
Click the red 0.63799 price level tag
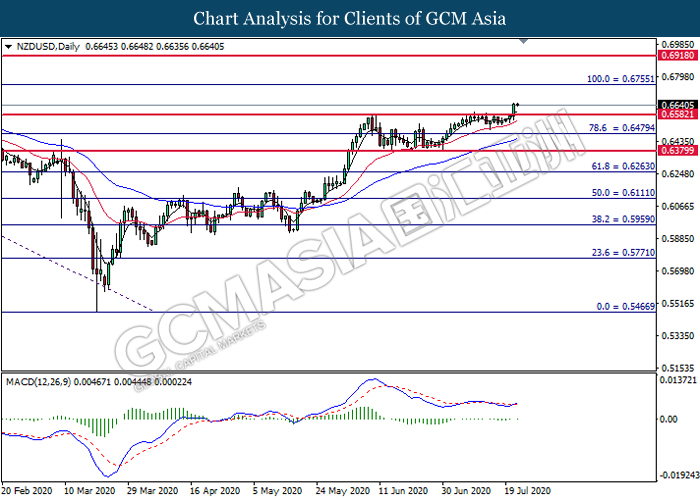tap(677, 151)
